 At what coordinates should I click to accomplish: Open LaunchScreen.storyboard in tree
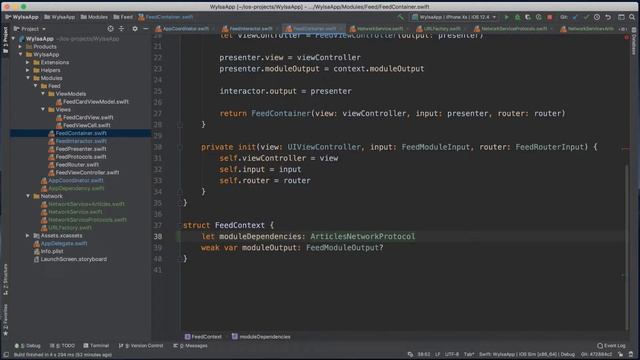73,259
